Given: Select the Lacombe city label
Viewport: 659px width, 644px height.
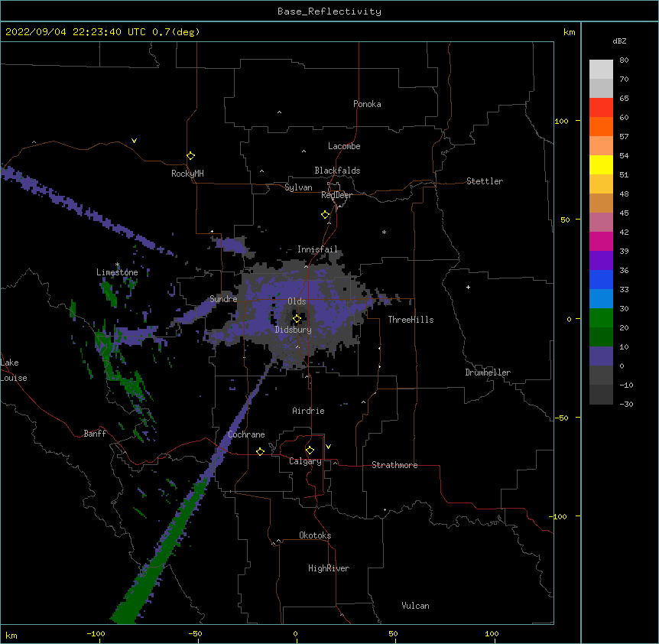Looking at the screenshot, I should [344, 146].
